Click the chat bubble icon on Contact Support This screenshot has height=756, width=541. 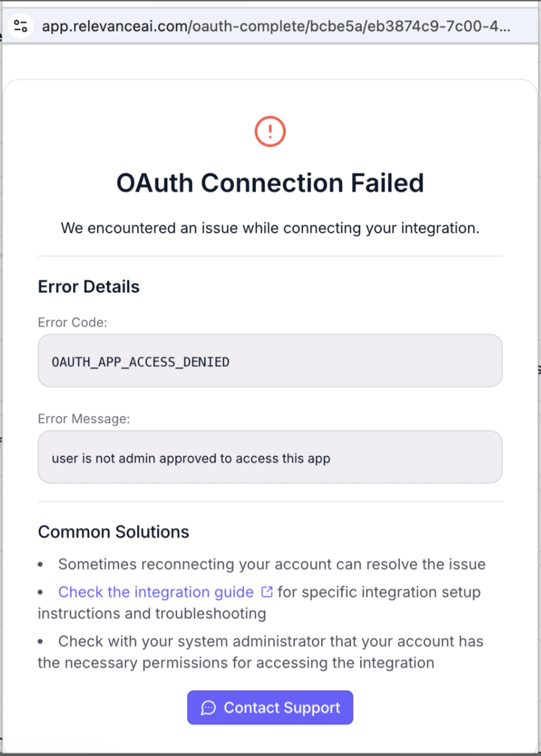click(208, 708)
